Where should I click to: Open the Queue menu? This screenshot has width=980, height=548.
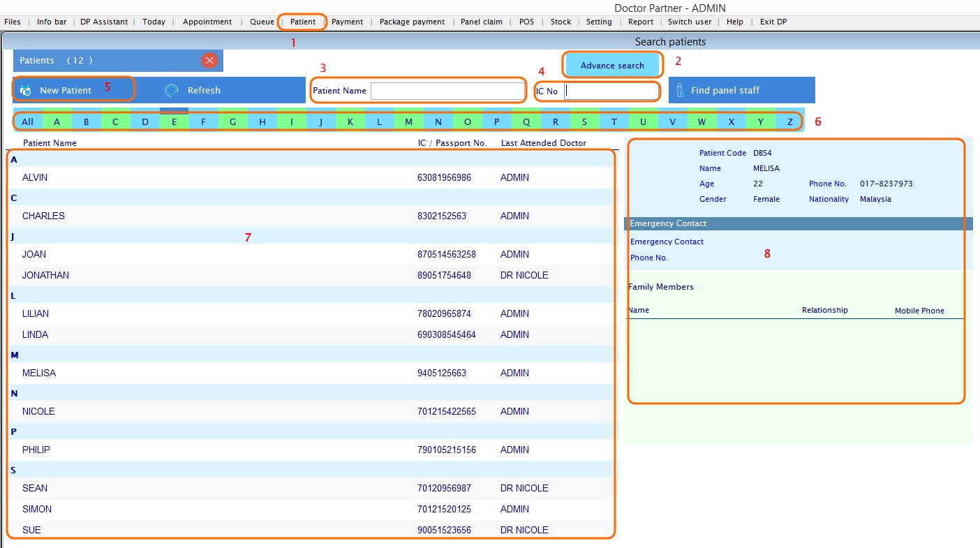pyautogui.click(x=262, y=22)
